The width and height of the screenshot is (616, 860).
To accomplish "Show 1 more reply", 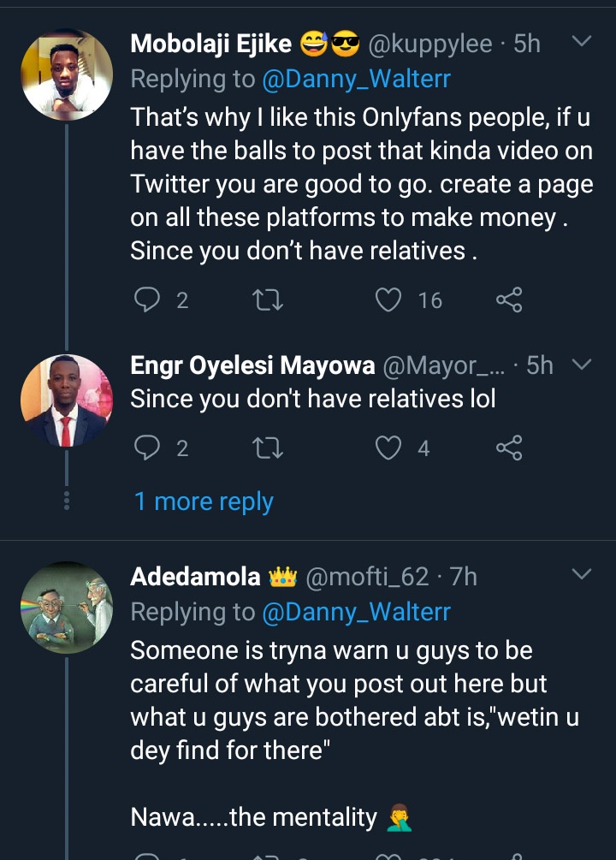I will (204, 501).
